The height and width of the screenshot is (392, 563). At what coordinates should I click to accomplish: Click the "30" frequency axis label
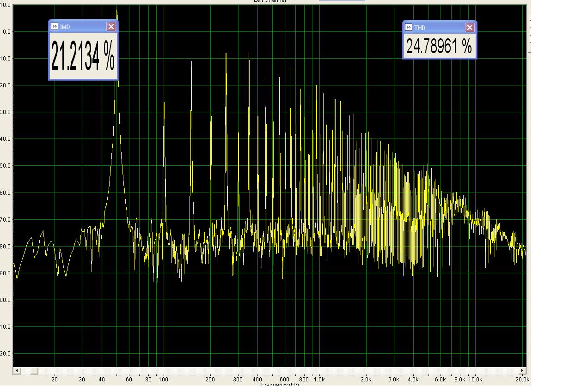[82, 380]
